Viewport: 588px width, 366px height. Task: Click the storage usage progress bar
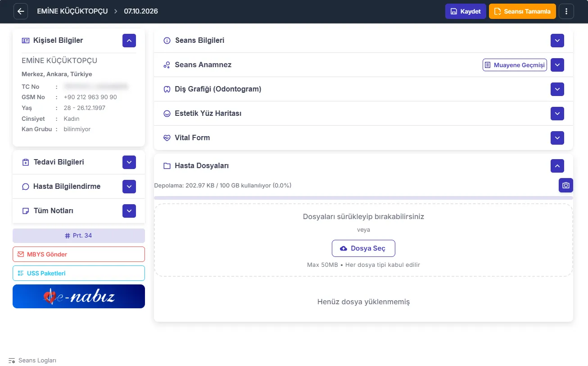363,198
